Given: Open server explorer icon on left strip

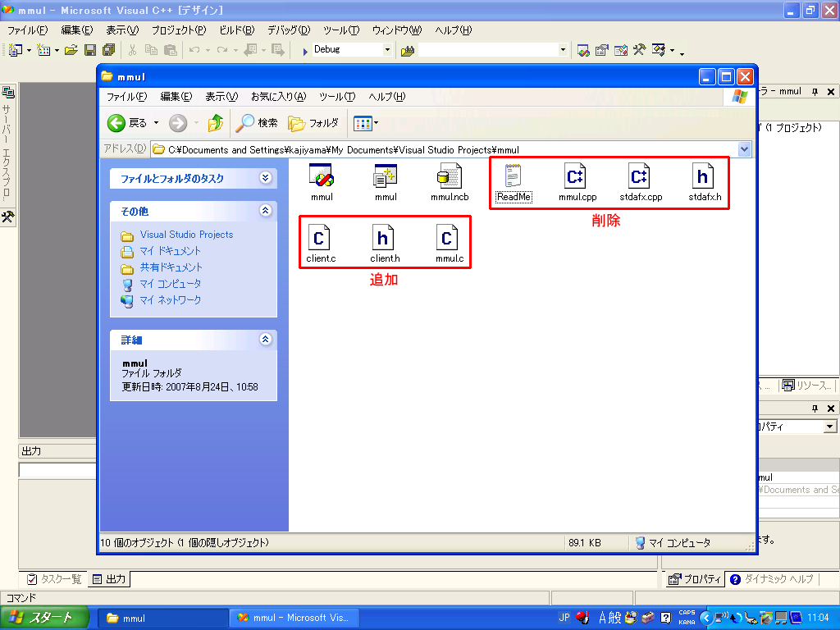Looking at the screenshot, I should 7,93.
